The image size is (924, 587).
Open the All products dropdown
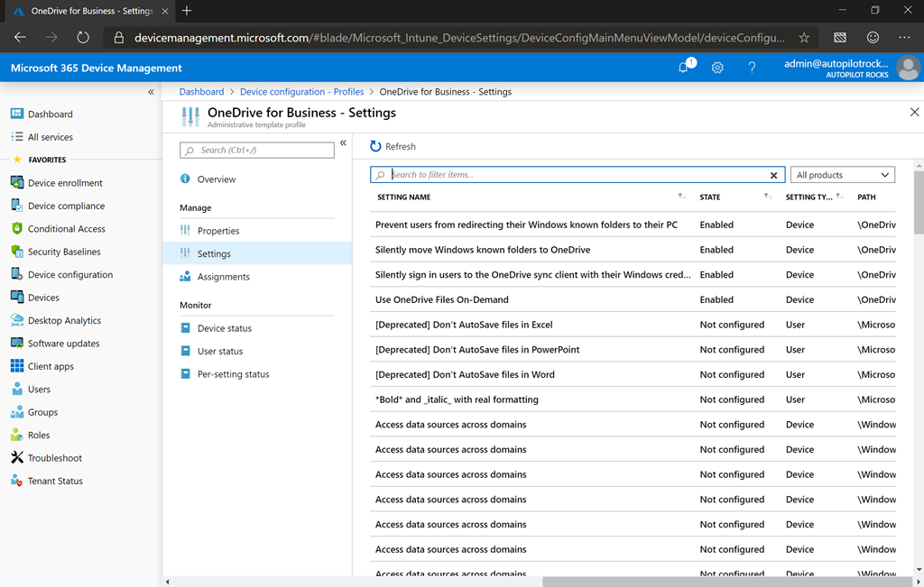click(842, 174)
